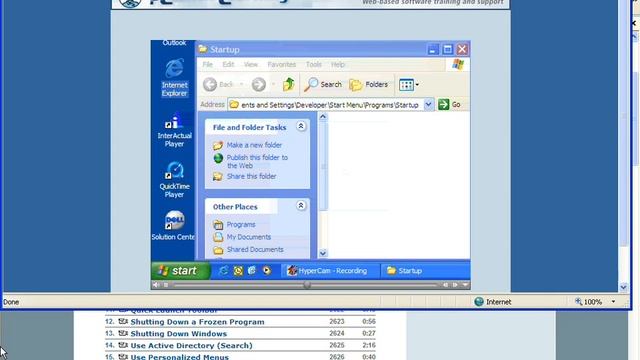The width and height of the screenshot is (640, 360).
Task: Select the Startup taskbar button
Action: [x=424, y=271]
